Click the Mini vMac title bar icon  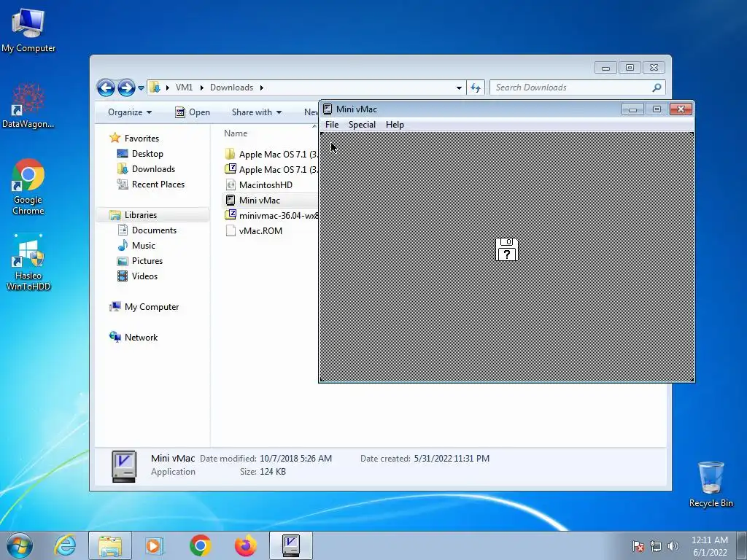click(328, 109)
